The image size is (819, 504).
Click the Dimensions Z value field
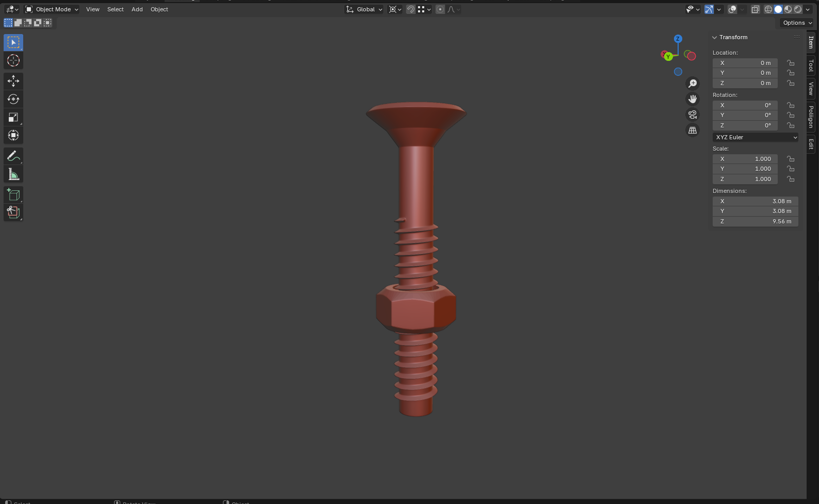pos(755,221)
